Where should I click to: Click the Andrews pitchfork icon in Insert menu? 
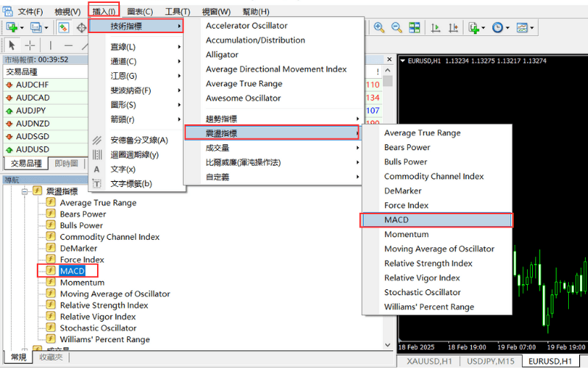pyautogui.click(x=97, y=140)
